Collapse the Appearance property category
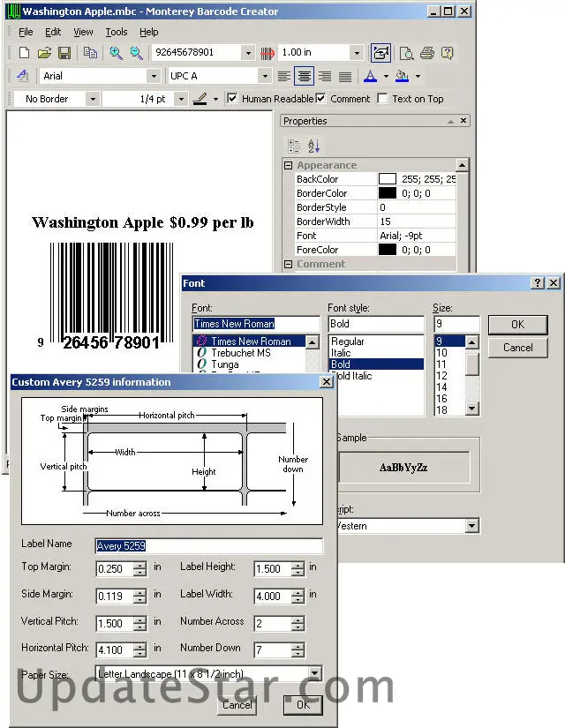Image resolution: width=565 pixels, height=728 pixels. coord(289,166)
